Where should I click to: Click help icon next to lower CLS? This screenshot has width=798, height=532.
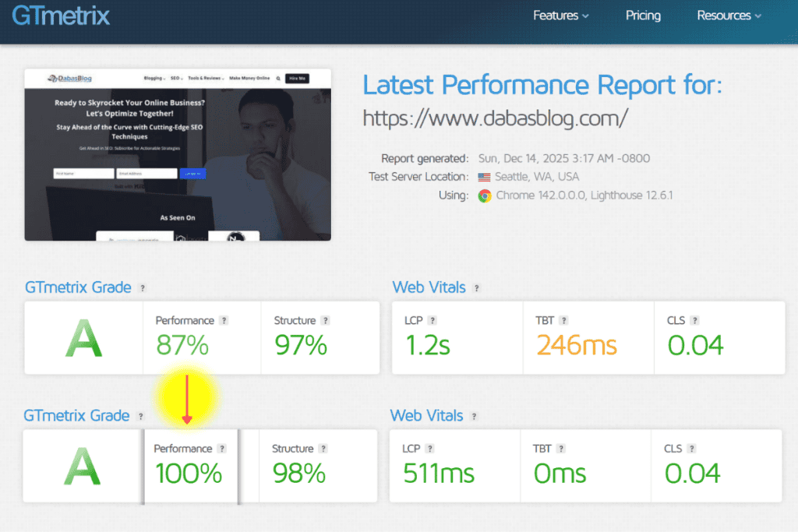tap(691, 449)
